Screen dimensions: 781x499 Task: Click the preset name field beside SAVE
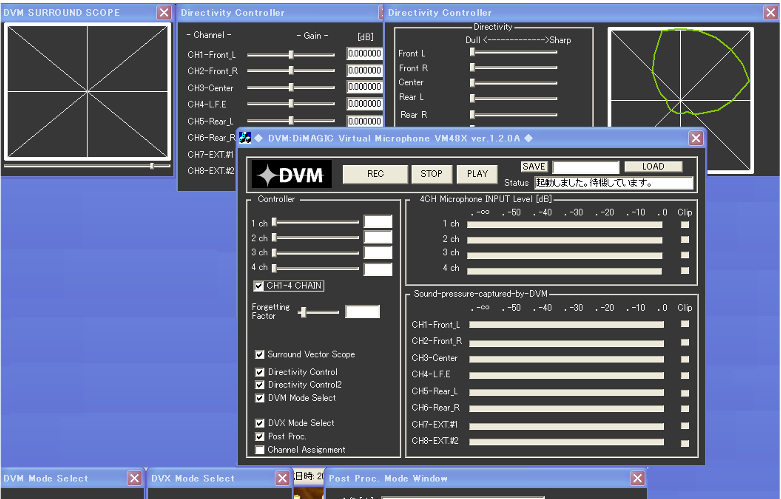[x=586, y=167]
